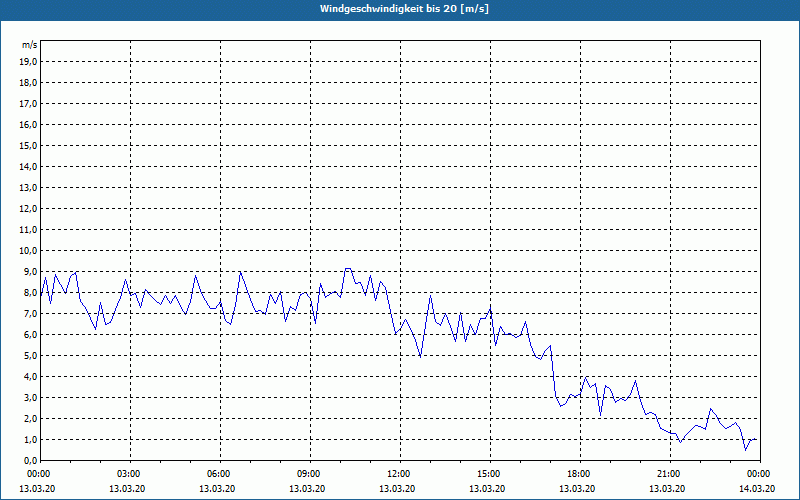
Task: Click the lowest wind speed dip before midnight
Action: [745, 450]
